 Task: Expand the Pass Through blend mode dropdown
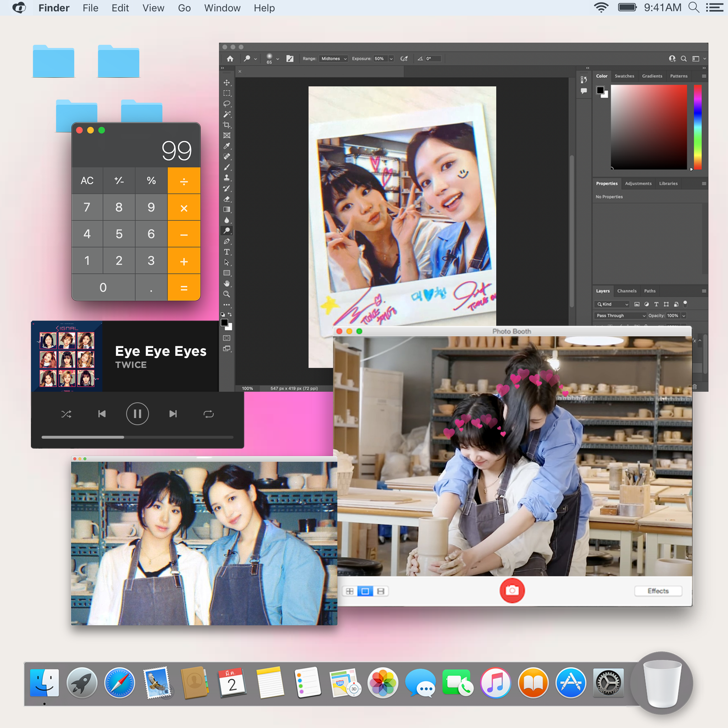pos(621,315)
